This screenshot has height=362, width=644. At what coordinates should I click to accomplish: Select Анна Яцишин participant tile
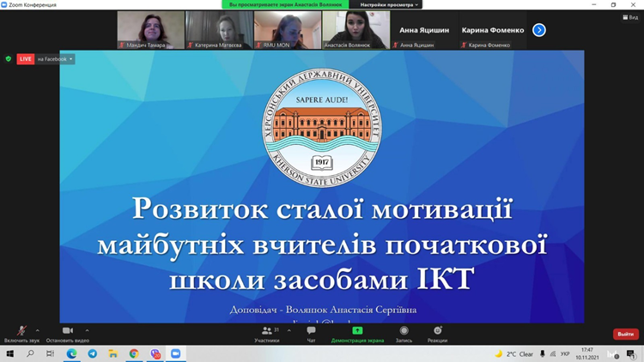pos(424,30)
